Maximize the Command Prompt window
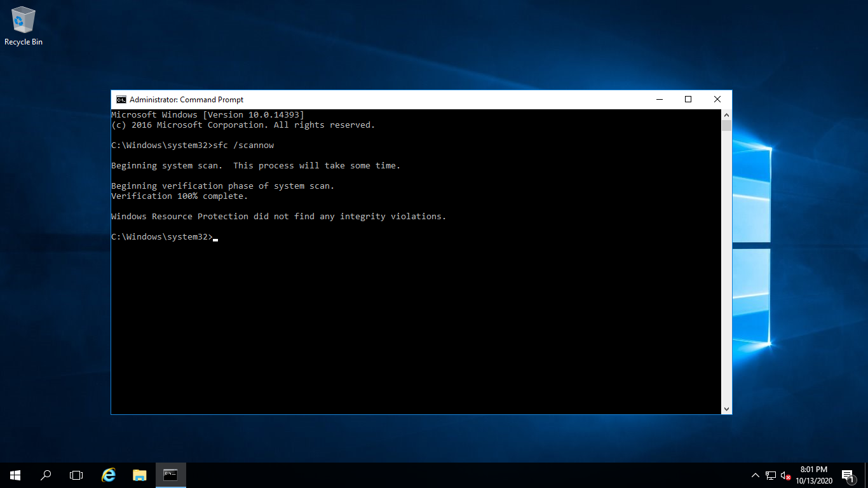Image resolution: width=868 pixels, height=488 pixels. pyautogui.click(x=688, y=100)
